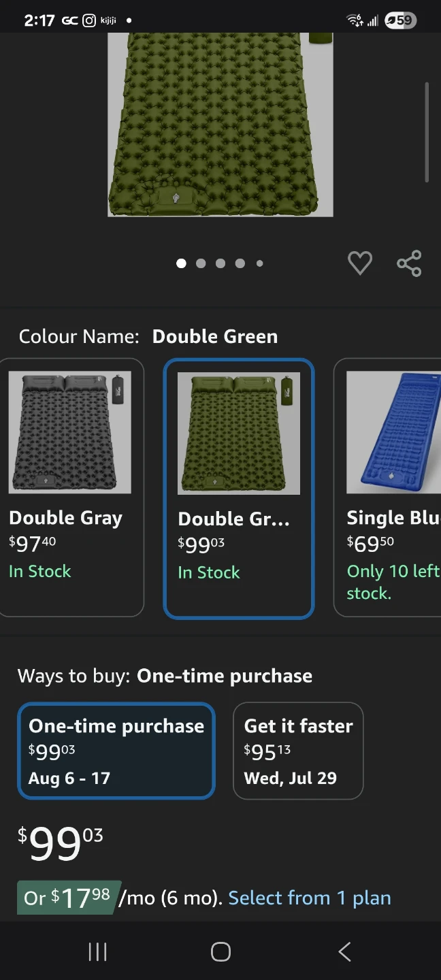Choose the Get it faster option

click(x=298, y=751)
